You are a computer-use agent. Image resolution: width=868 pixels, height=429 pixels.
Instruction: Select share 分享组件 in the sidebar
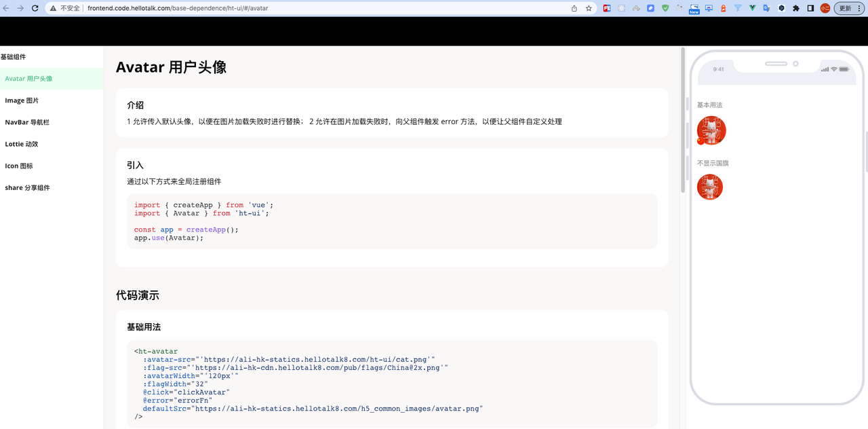click(27, 187)
